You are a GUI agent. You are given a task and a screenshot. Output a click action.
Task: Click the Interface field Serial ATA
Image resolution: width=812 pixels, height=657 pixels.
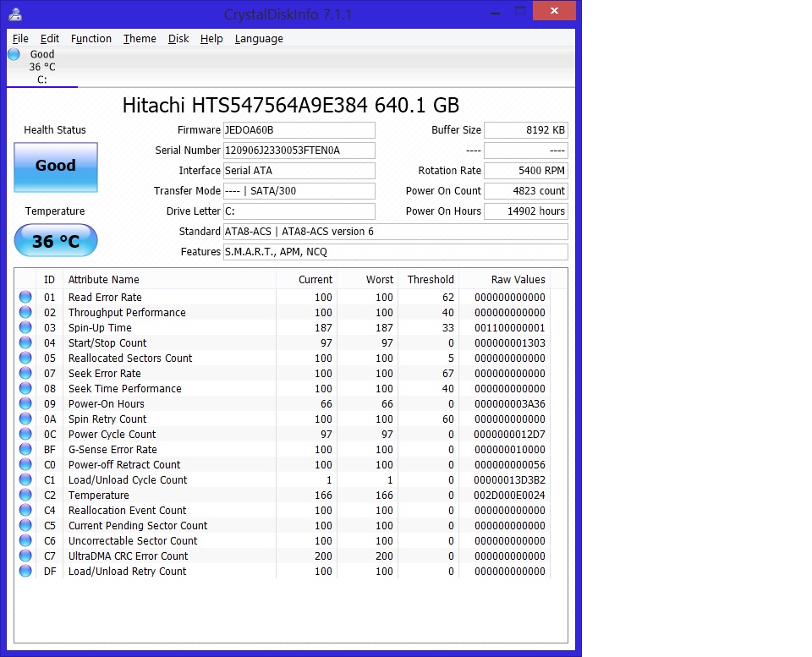[299, 170]
